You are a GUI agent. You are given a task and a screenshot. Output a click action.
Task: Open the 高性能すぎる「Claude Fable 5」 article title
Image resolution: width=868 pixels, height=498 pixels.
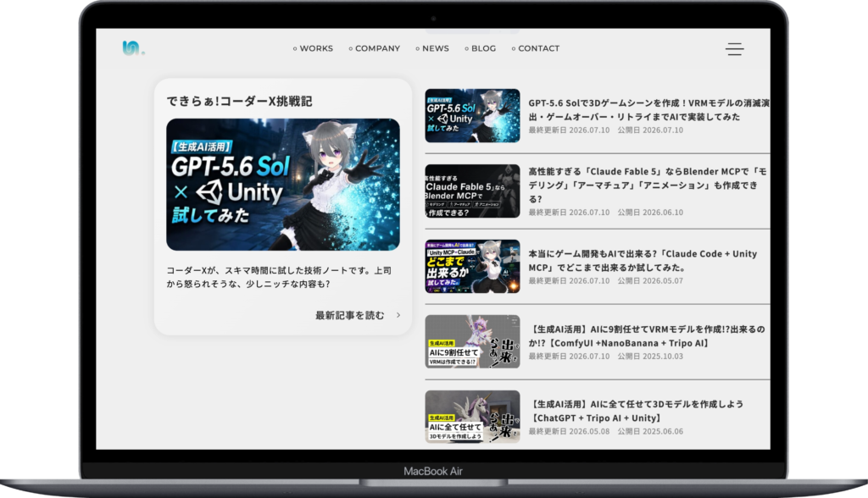point(648,185)
